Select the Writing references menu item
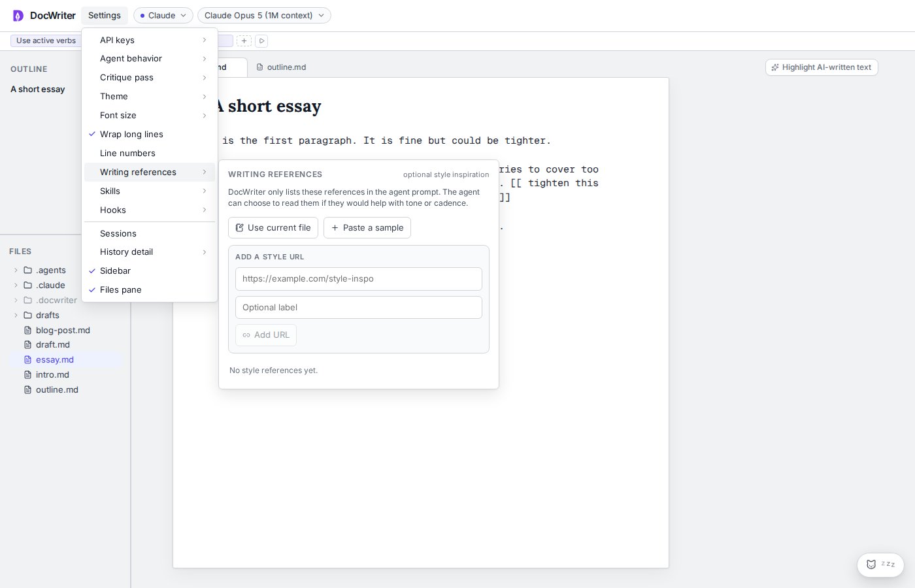 tap(150, 172)
